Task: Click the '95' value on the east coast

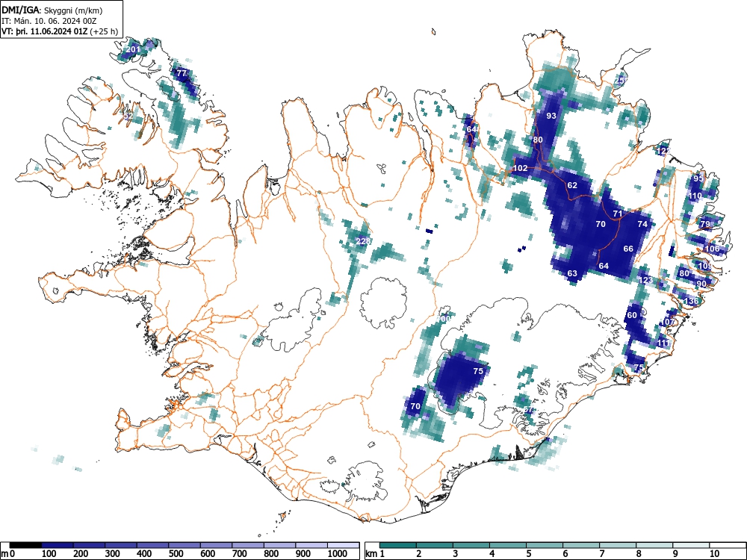Action: 698,178
